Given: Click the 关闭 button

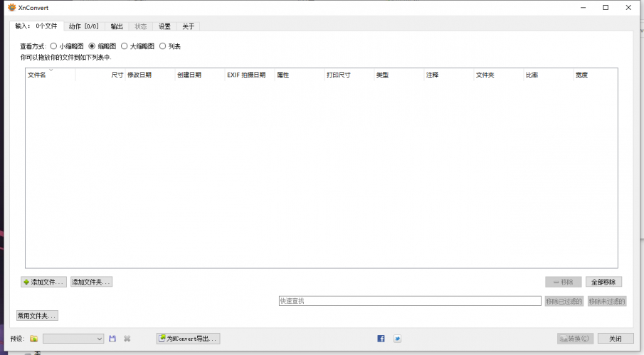Looking at the screenshot, I should pyautogui.click(x=616, y=339).
